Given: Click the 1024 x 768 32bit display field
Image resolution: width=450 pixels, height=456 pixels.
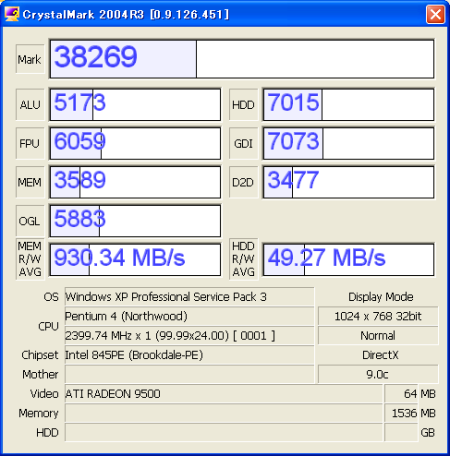Looking at the screenshot, I should 378,316.
